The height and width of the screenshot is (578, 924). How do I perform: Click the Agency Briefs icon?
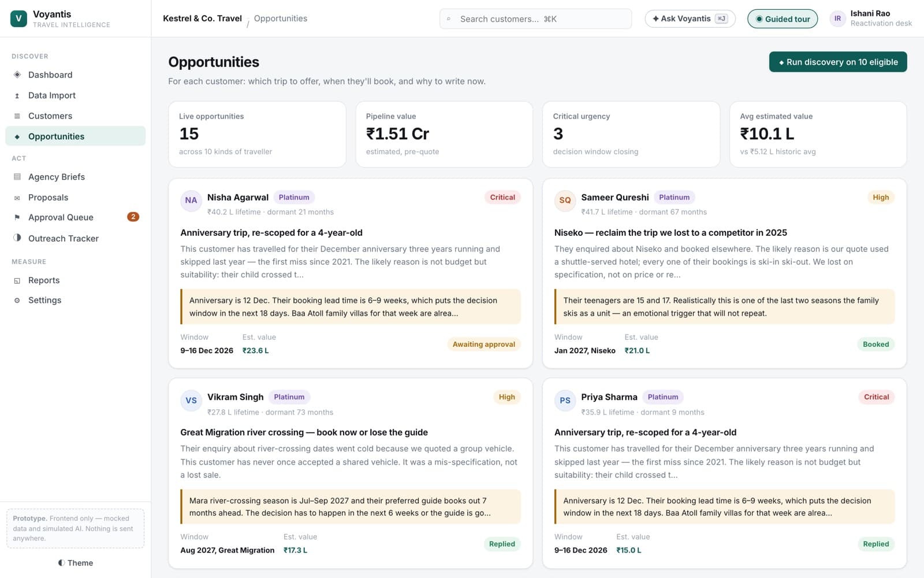17,177
